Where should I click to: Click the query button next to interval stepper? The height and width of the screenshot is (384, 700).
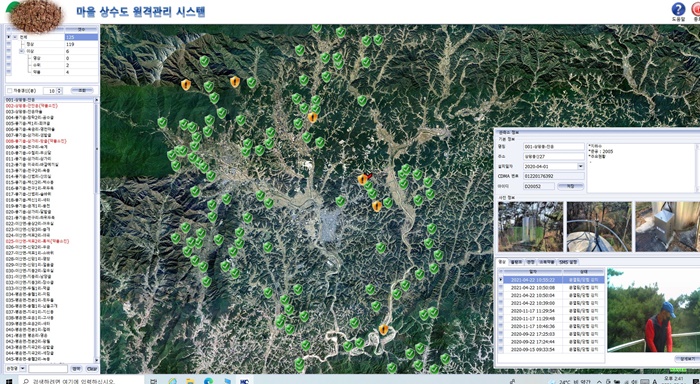coord(82,91)
